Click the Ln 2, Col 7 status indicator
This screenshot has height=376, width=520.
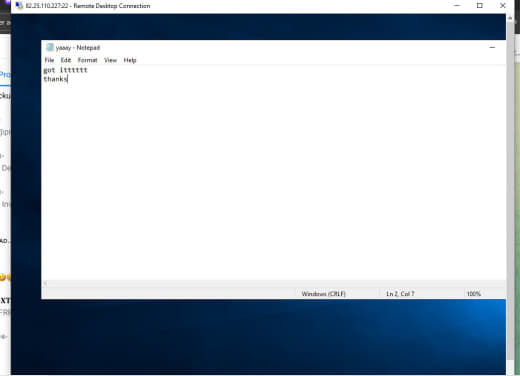pyautogui.click(x=400, y=294)
